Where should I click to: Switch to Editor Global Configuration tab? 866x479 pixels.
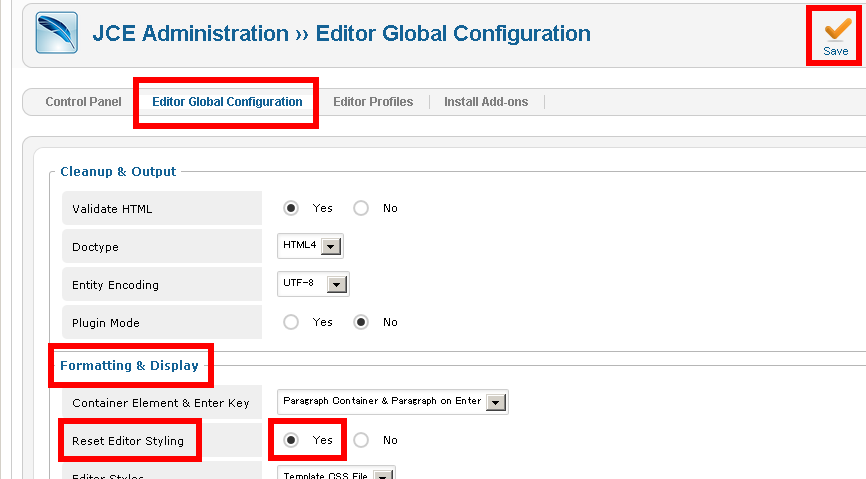coord(227,102)
